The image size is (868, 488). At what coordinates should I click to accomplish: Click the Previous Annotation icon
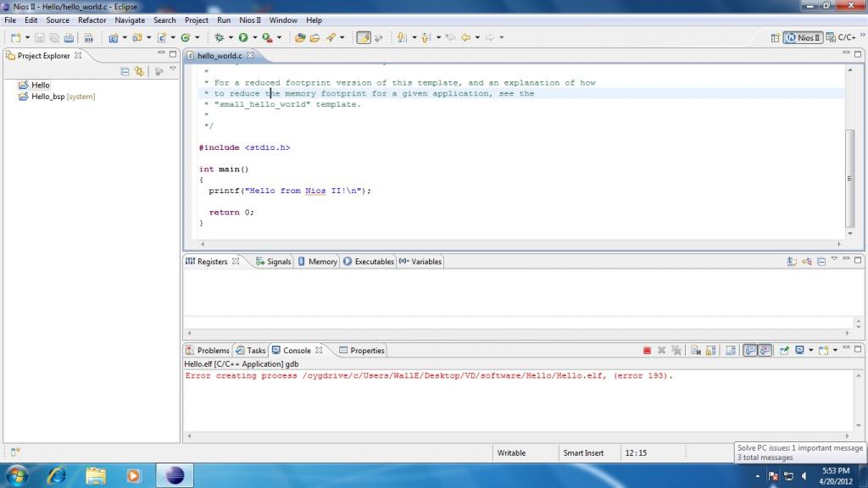pos(426,37)
